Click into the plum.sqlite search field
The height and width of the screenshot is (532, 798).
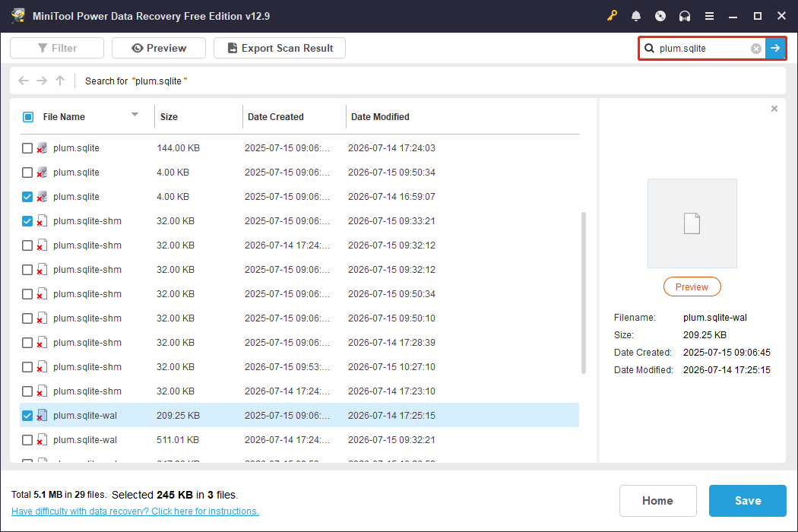pyautogui.click(x=702, y=49)
